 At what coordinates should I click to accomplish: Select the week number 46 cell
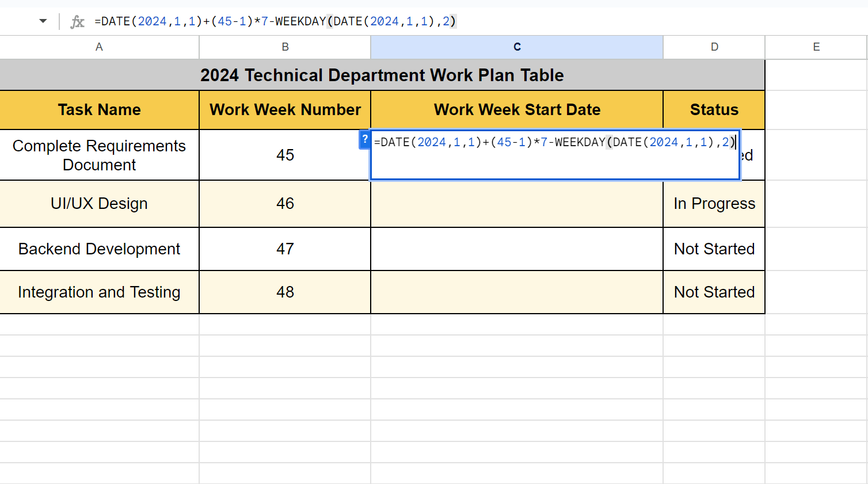[x=285, y=204]
